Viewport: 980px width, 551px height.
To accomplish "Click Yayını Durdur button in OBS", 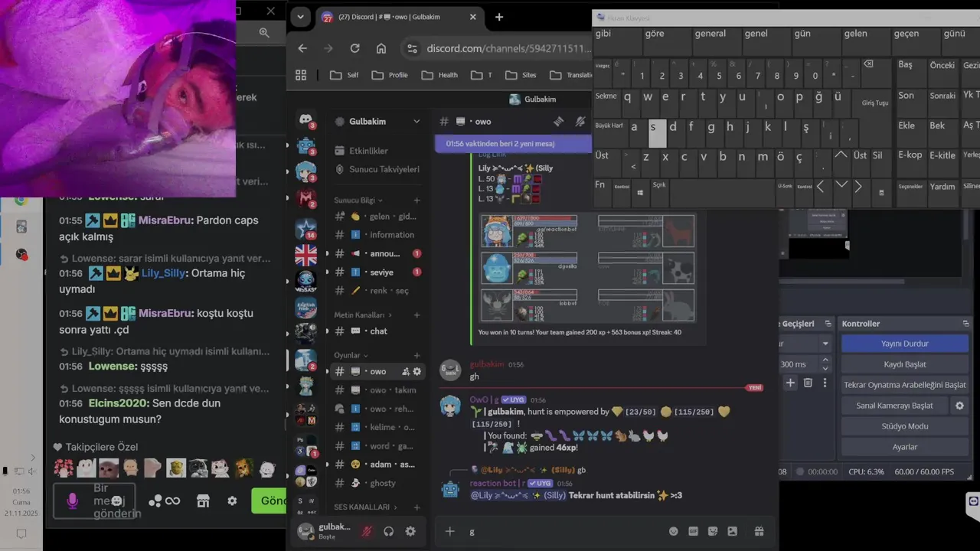I will [x=905, y=344].
